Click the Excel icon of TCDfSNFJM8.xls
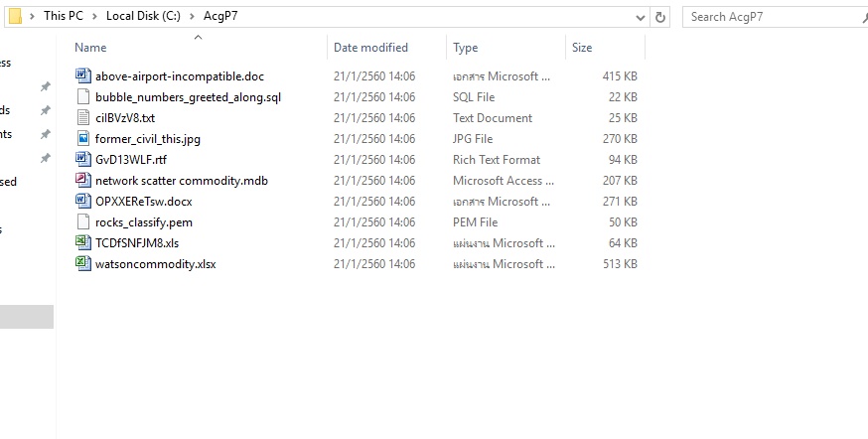The height and width of the screenshot is (439, 868). point(83,242)
